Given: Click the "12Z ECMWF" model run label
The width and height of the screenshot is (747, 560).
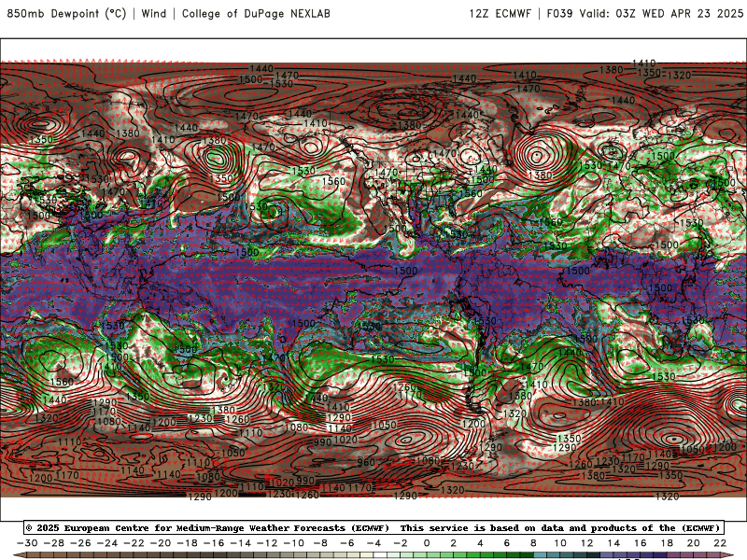Looking at the screenshot, I should tap(500, 13).
